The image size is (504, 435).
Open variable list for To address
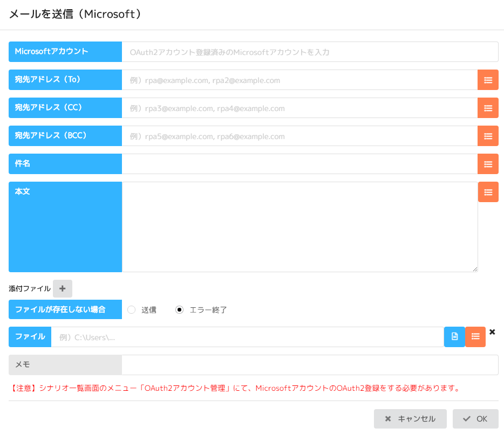click(x=488, y=80)
